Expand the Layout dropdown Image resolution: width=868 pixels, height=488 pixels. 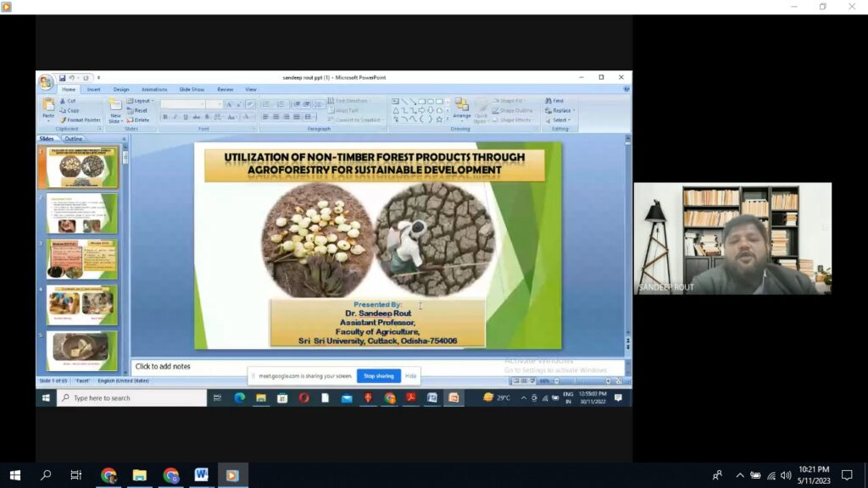pos(142,101)
